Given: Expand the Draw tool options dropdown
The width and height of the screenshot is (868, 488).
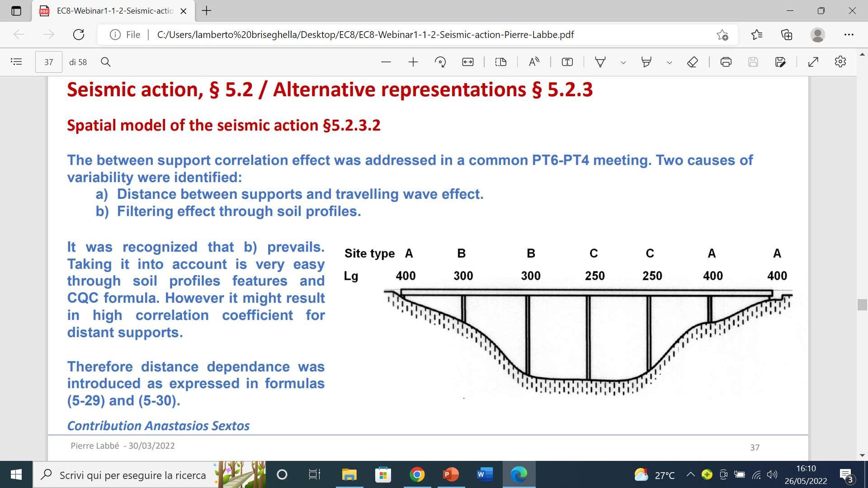Looking at the screenshot, I should [623, 62].
